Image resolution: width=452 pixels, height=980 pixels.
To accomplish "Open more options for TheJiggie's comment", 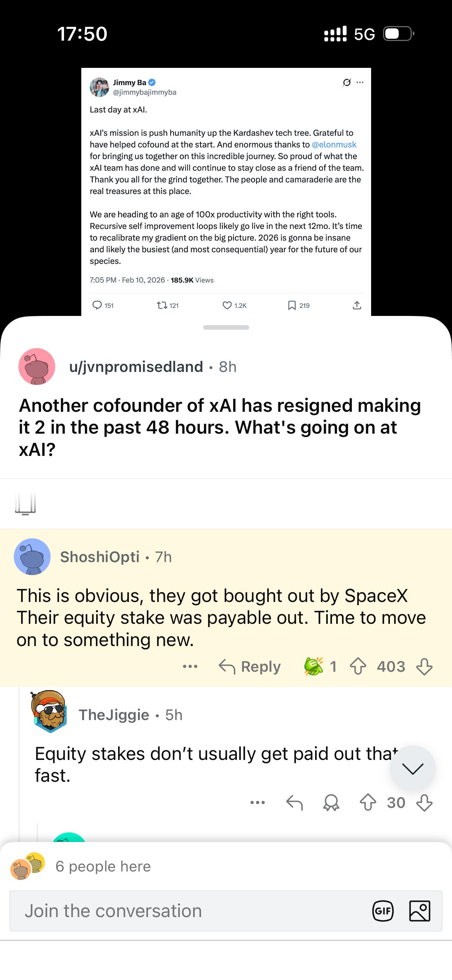I will (257, 802).
